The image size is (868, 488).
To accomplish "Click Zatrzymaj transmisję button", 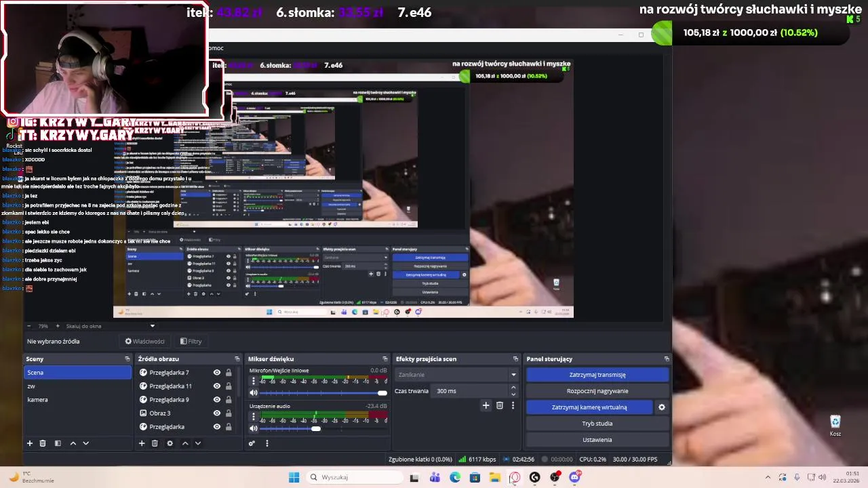I will (x=597, y=375).
